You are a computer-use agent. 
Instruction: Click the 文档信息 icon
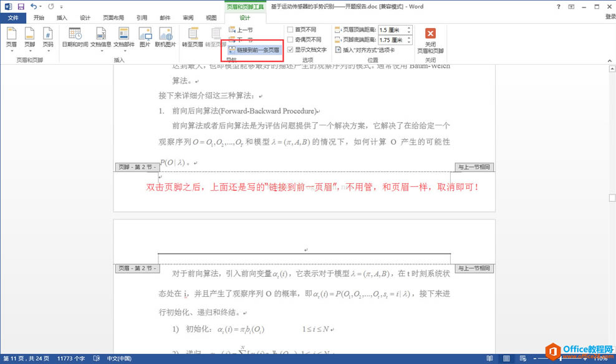pos(100,34)
